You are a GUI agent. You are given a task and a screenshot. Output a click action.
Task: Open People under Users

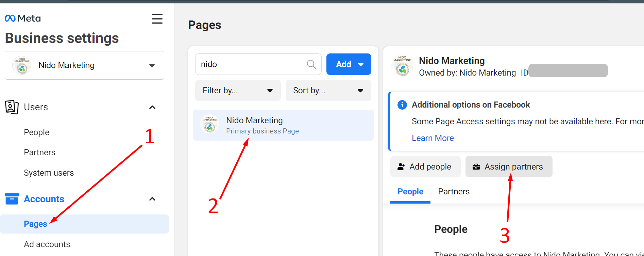click(x=37, y=132)
